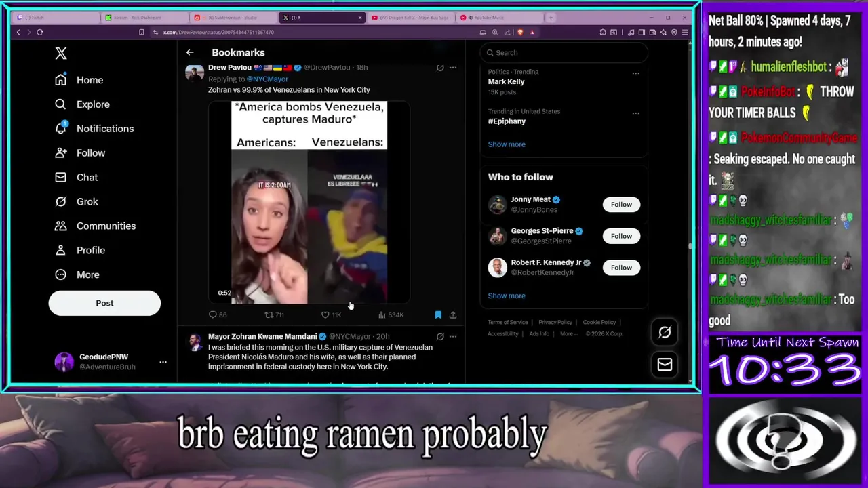Follow Georges St-Pierre
868x488 pixels.
tap(621, 236)
